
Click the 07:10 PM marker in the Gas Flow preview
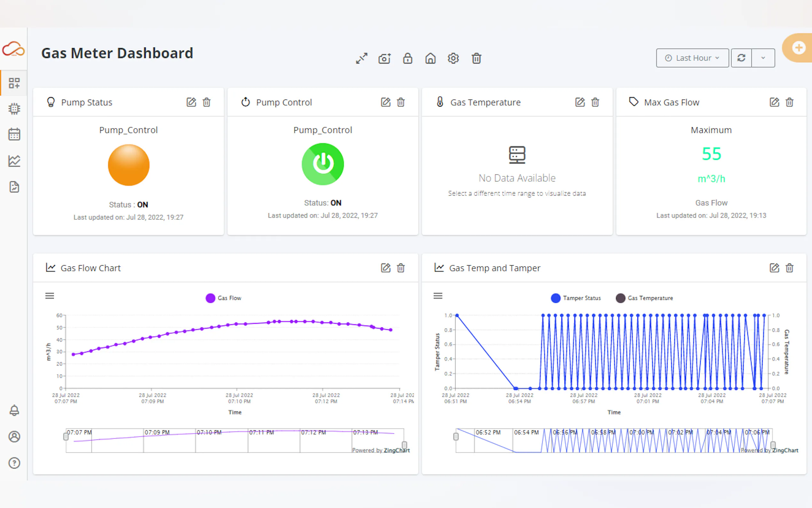tap(209, 433)
